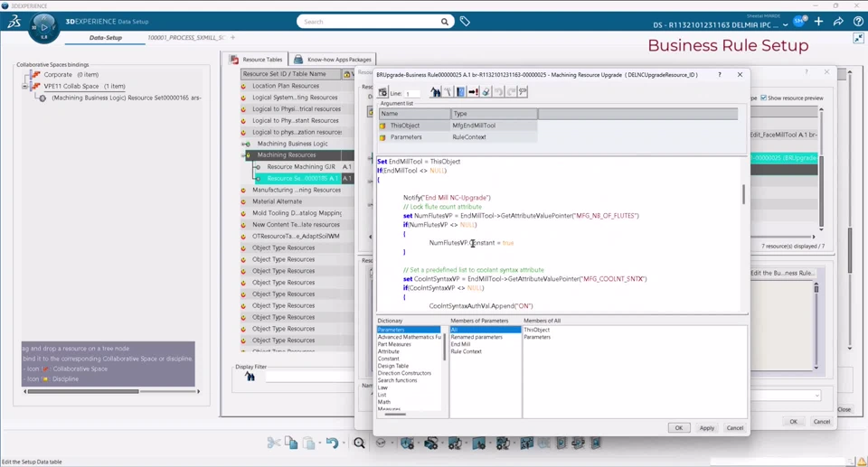This screenshot has height=467, width=868.
Task: Select Parameters row in Argument list
Action: click(458, 137)
